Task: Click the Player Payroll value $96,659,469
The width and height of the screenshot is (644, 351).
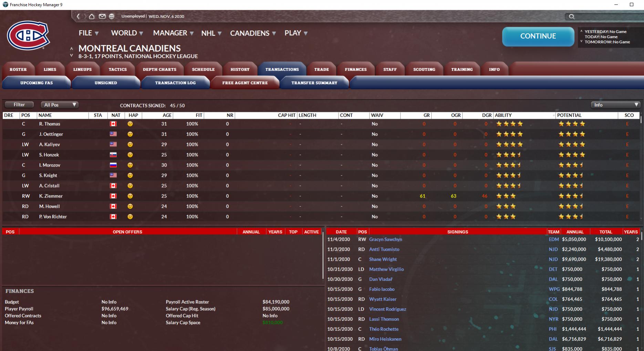Action: click(x=115, y=309)
